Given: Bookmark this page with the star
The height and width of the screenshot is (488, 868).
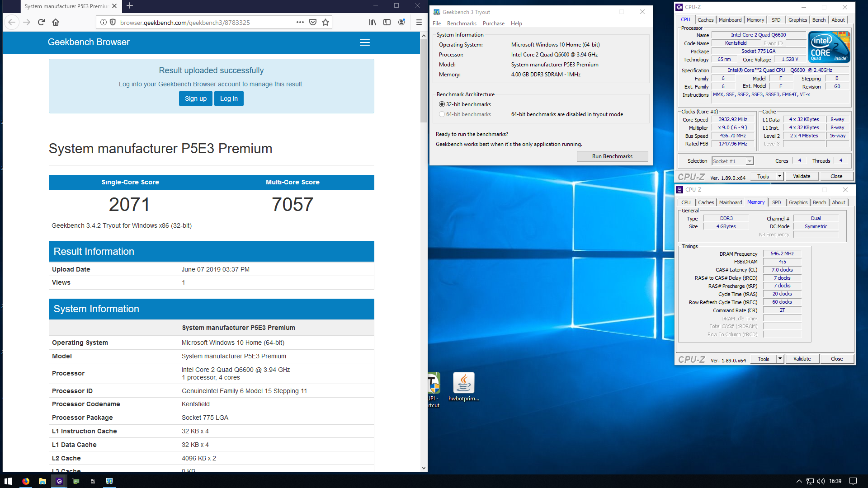Looking at the screenshot, I should 325,22.
